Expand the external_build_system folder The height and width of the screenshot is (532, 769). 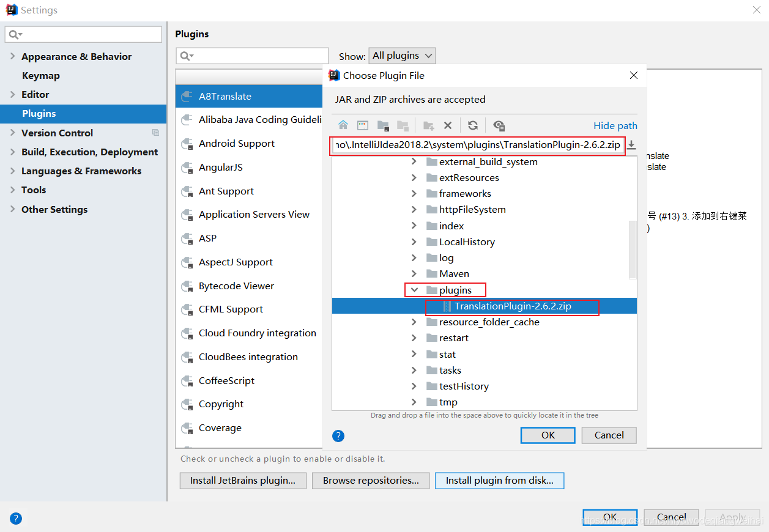[x=414, y=162]
